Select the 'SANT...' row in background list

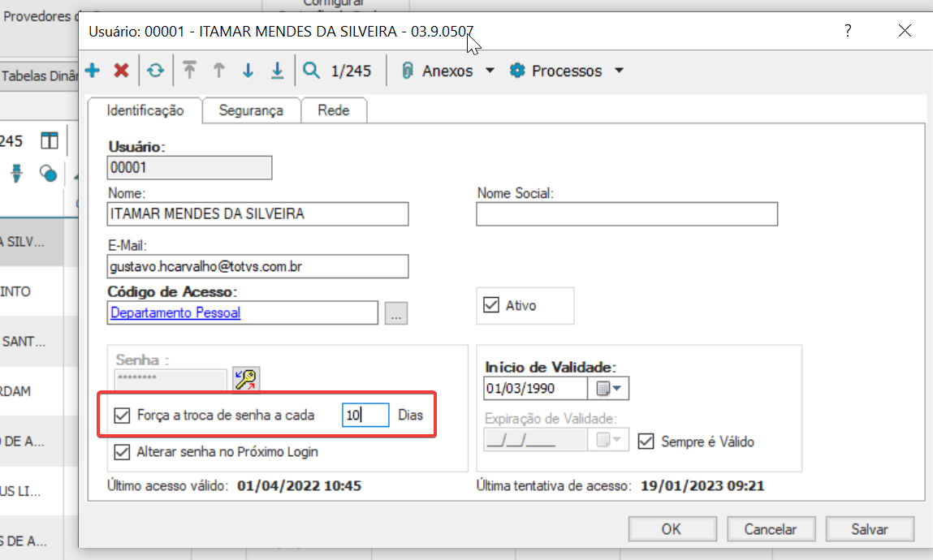pos(32,342)
